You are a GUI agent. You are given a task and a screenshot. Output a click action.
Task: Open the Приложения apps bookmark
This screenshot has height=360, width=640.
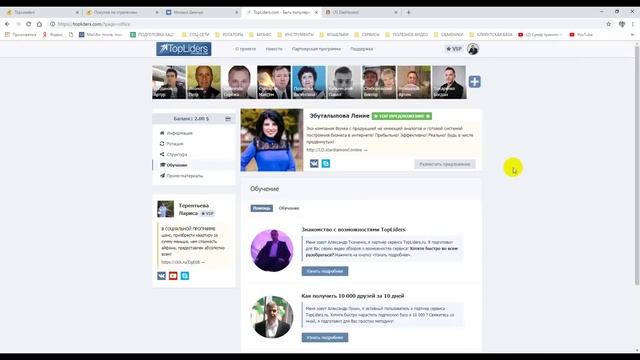20,35
